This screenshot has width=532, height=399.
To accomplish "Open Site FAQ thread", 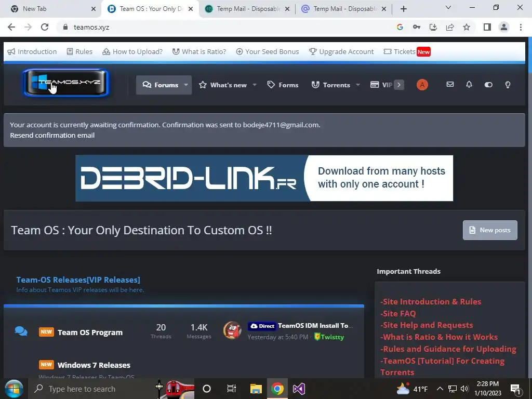I will [398, 313].
